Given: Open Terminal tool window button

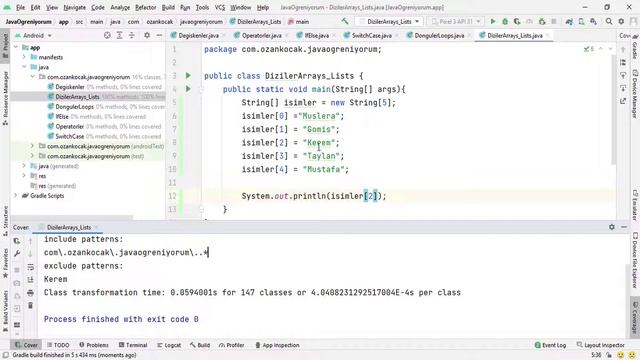Looking at the screenshot, I should [133, 345].
